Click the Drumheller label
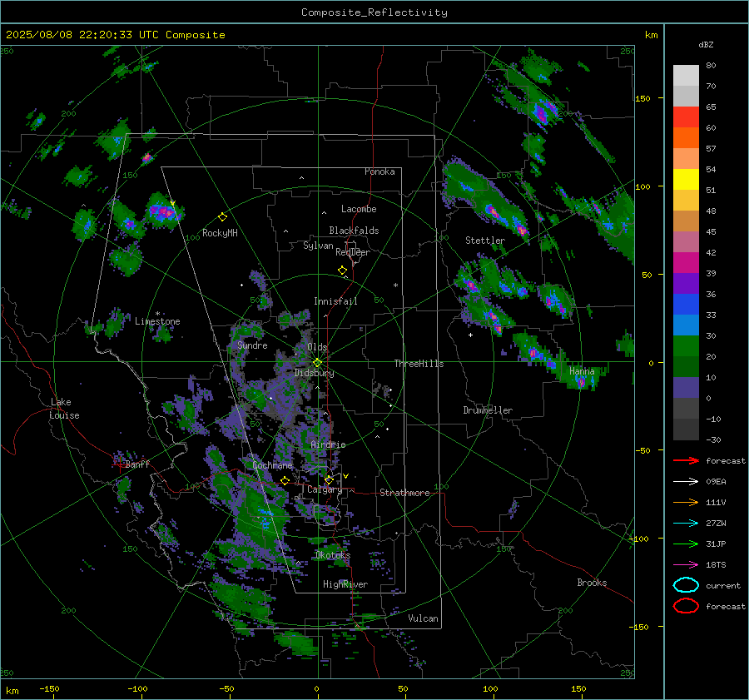 (x=488, y=410)
